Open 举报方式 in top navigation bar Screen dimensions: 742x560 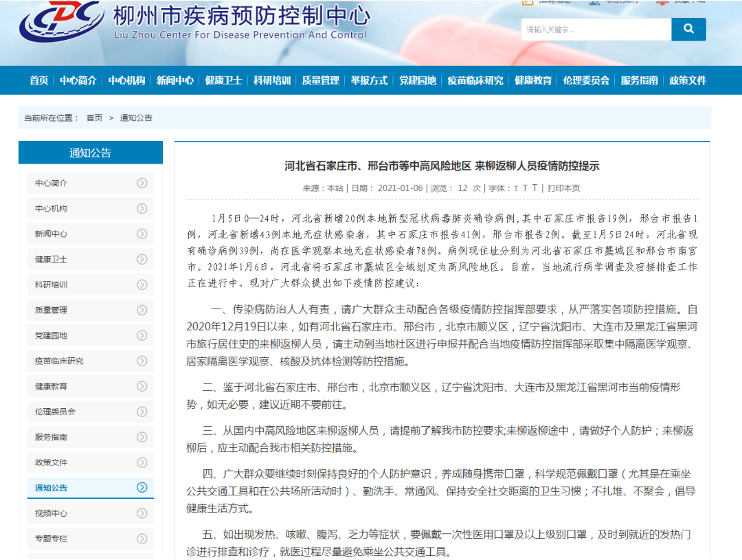[x=369, y=80]
